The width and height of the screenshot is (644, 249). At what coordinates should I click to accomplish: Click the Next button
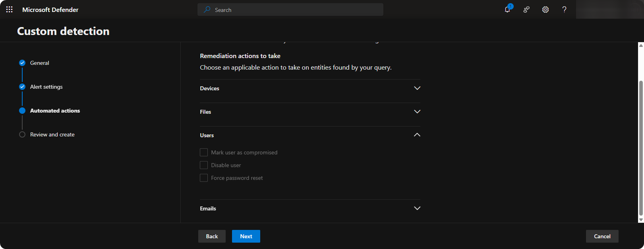coord(246,236)
